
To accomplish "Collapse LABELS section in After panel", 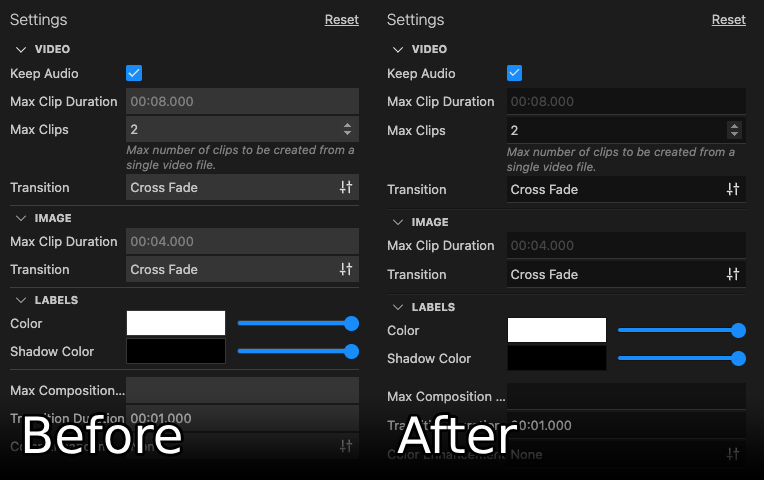I will click(398, 307).
